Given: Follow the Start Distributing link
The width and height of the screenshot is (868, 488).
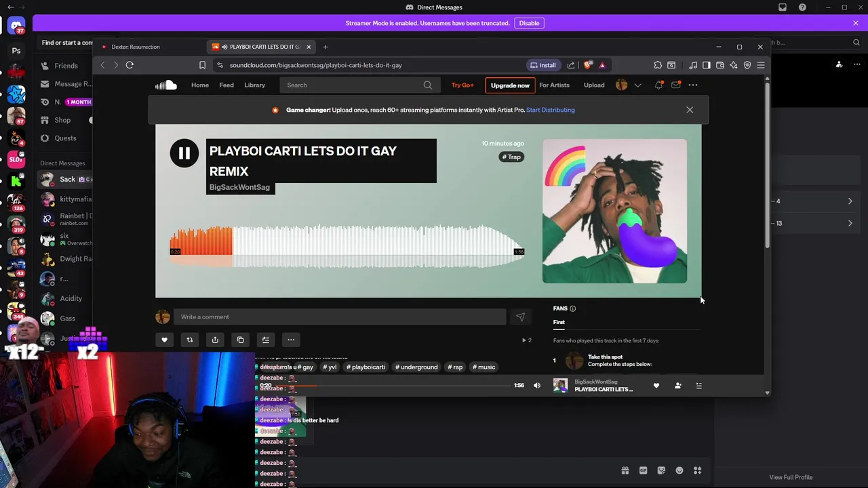Looking at the screenshot, I should [x=550, y=110].
